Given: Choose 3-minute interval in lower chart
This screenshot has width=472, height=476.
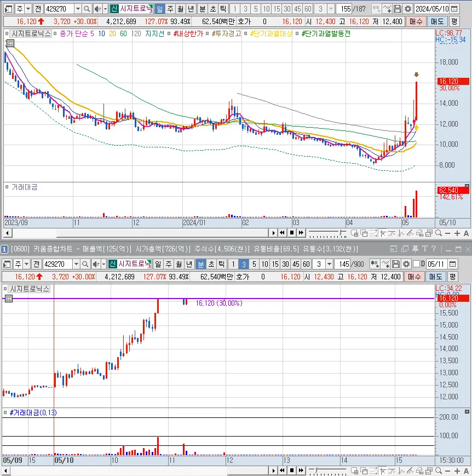Looking at the screenshot, I should [244, 264].
